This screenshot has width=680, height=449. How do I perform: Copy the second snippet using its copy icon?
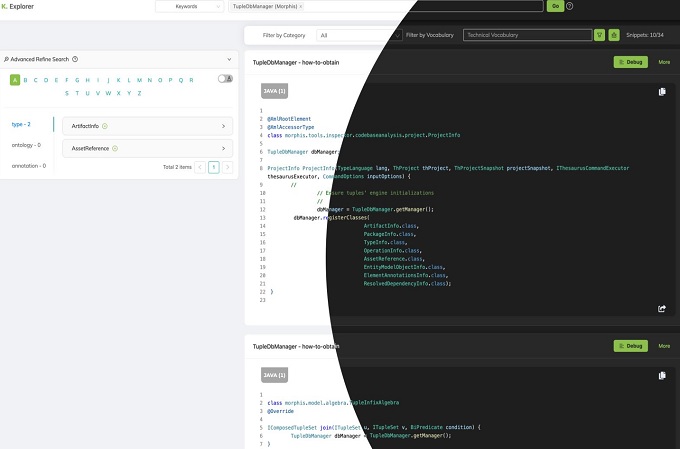tap(662, 376)
